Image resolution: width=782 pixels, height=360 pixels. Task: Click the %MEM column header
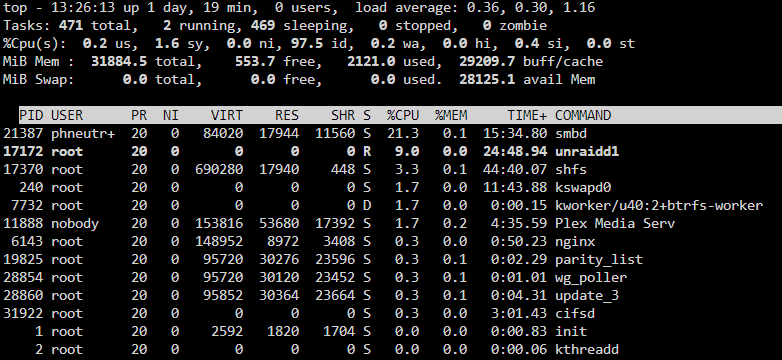click(x=451, y=116)
